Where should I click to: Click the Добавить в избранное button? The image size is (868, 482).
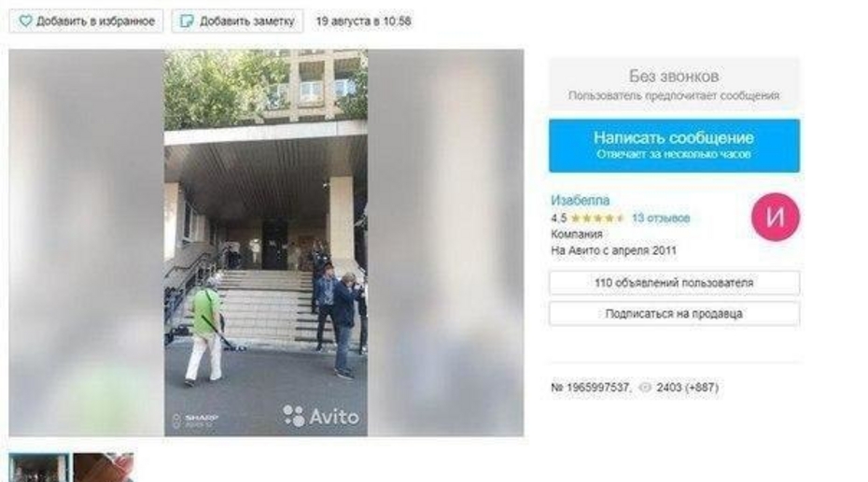pos(87,21)
